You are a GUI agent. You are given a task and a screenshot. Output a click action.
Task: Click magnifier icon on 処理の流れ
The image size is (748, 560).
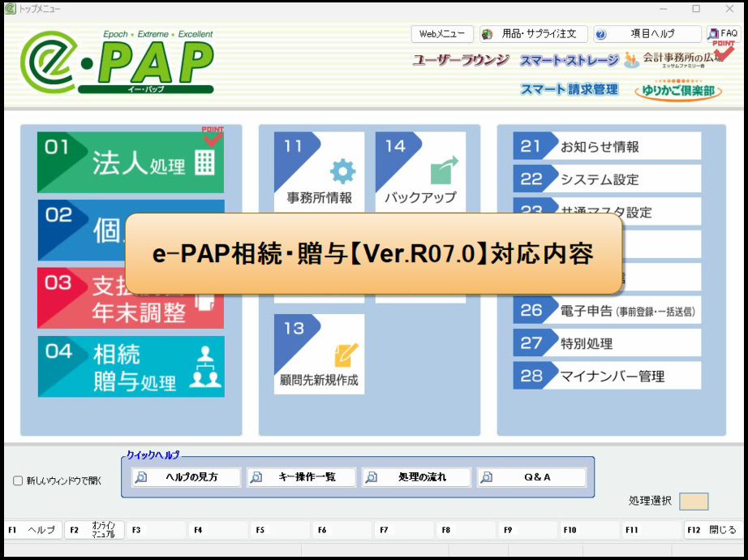pos(371,477)
